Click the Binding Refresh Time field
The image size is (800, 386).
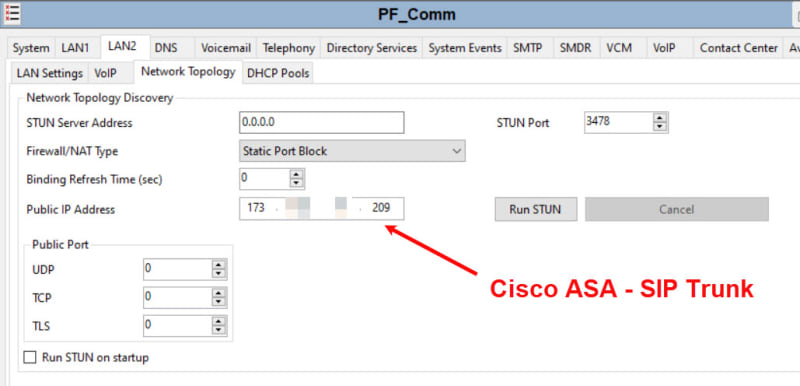tap(264, 179)
